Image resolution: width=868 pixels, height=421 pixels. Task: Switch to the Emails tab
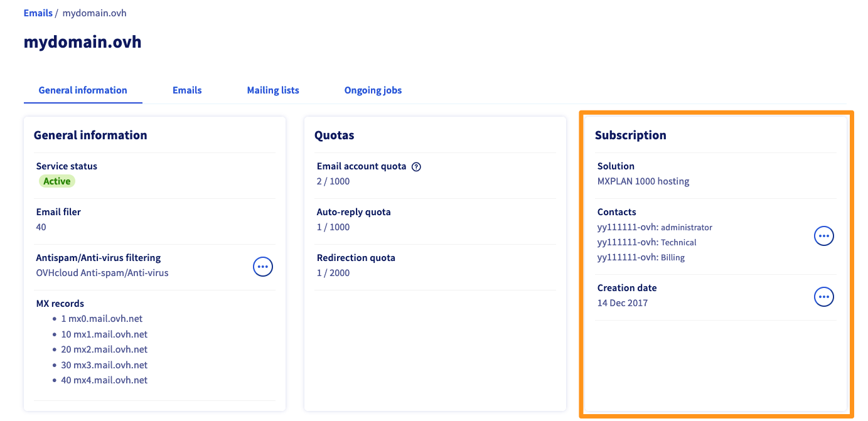click(x=187, y=90)
